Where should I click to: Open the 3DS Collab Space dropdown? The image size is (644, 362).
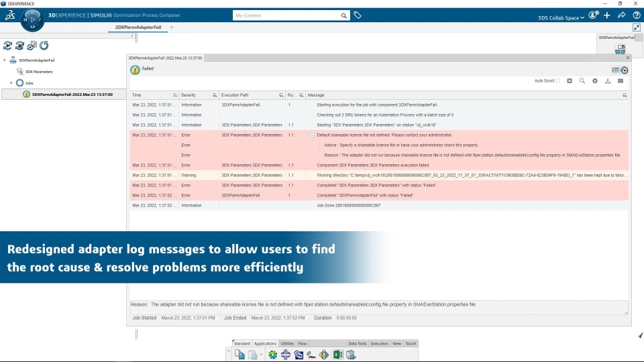click(561, 17)
